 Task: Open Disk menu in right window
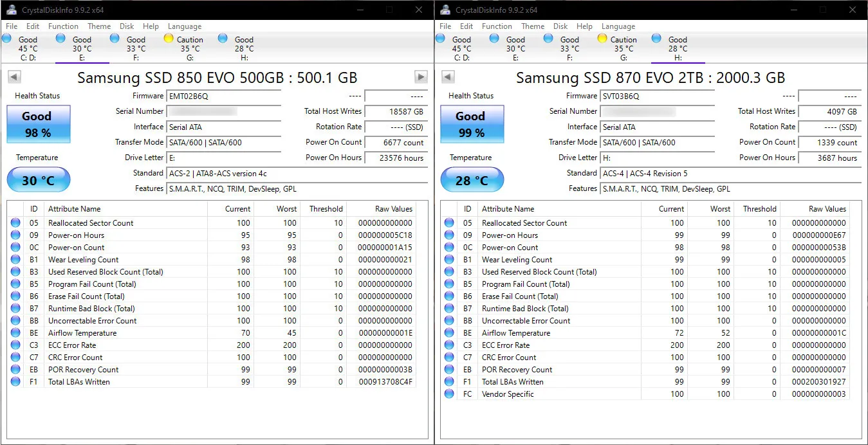[560, 26]
